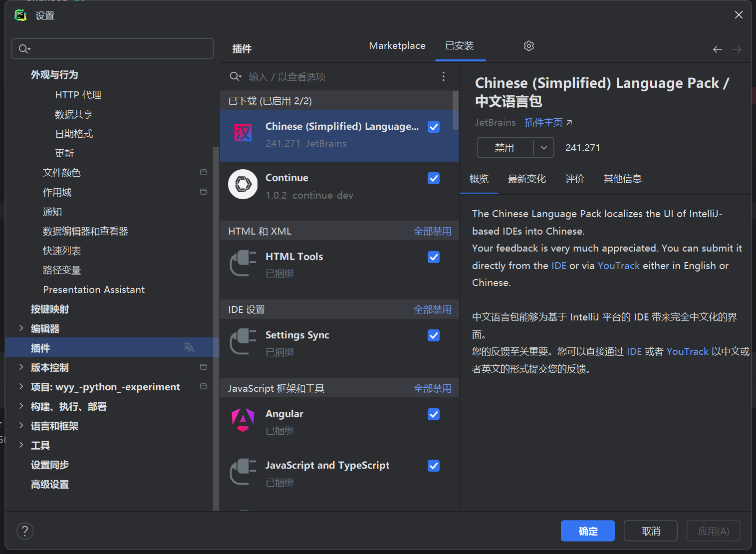Uncheck Chinese (Simplified) Language Pack checkbox
The height and width of the screenshot is (554, 756).
pos(434,127)
